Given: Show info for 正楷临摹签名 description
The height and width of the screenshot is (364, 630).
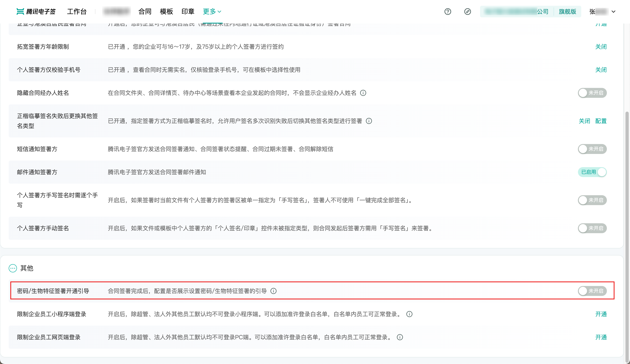Looking at the screenshot, I should point(369,121).
